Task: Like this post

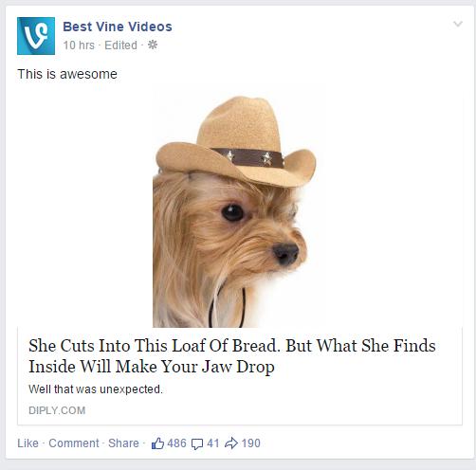Action: coord(27,443)
